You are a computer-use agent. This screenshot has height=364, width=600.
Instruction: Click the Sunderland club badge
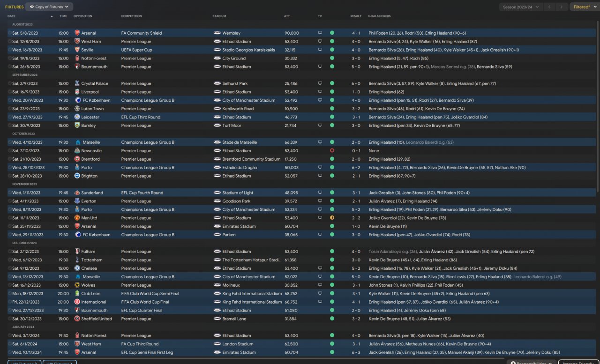(77, 193)
